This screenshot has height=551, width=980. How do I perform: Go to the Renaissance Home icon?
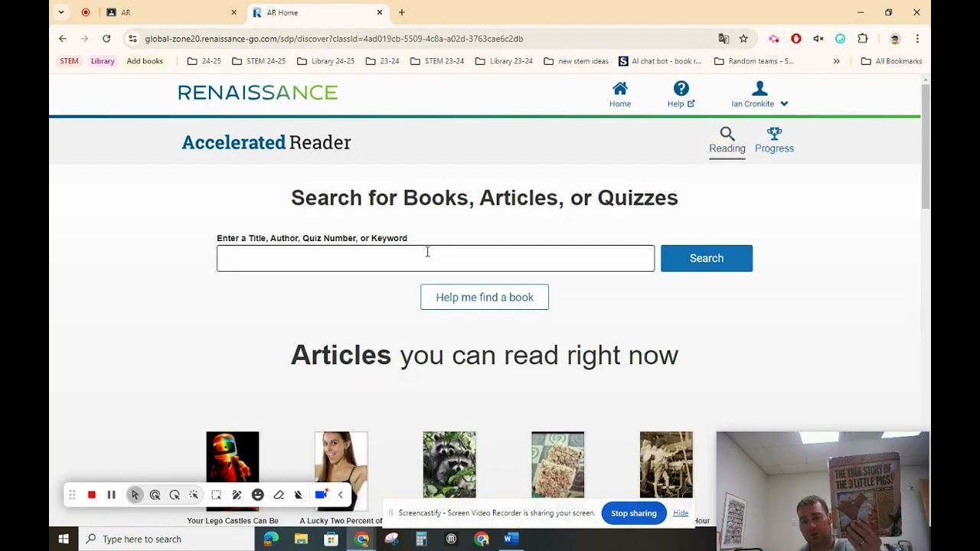tap(620, 95)
